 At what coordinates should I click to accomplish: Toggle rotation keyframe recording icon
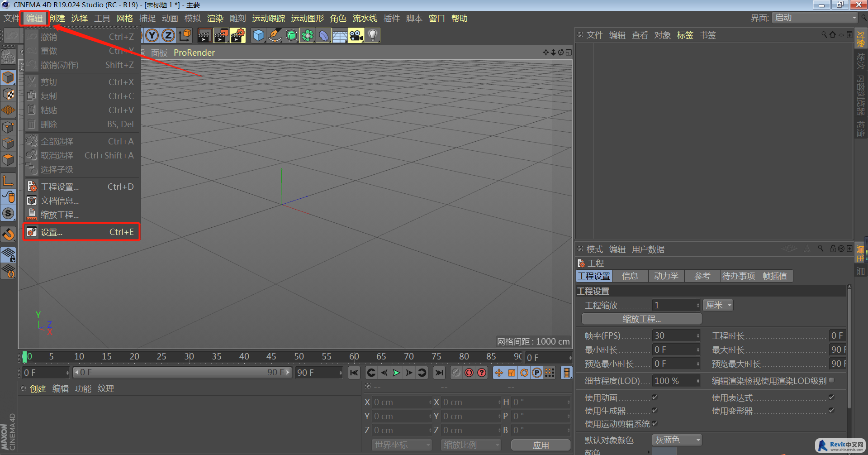click(x=524, y=373)
